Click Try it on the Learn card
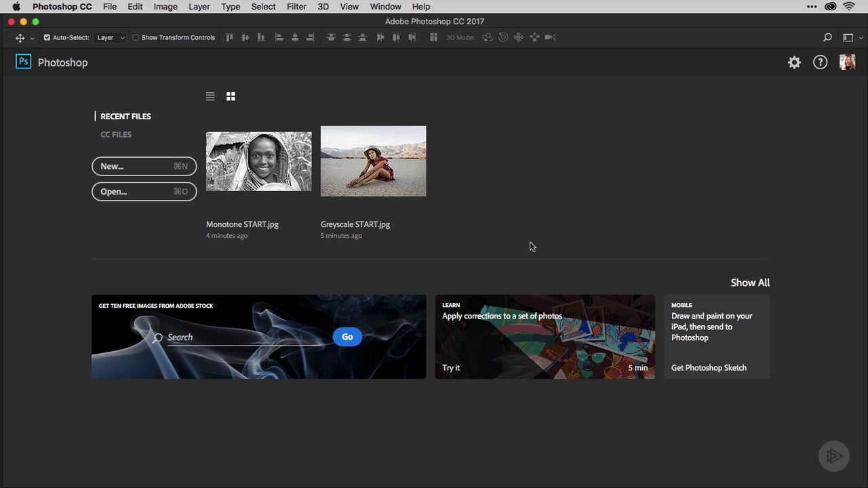This screenshot has height=488, width=868. [451, 368]
